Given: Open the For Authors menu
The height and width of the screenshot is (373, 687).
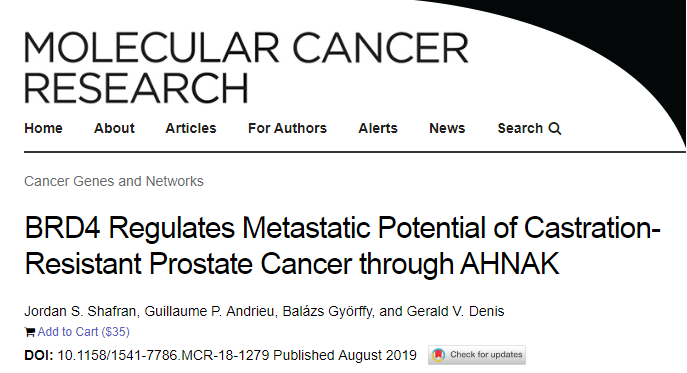Looking at the screenshot, I should pyautogui.click(x=287, y=128).
